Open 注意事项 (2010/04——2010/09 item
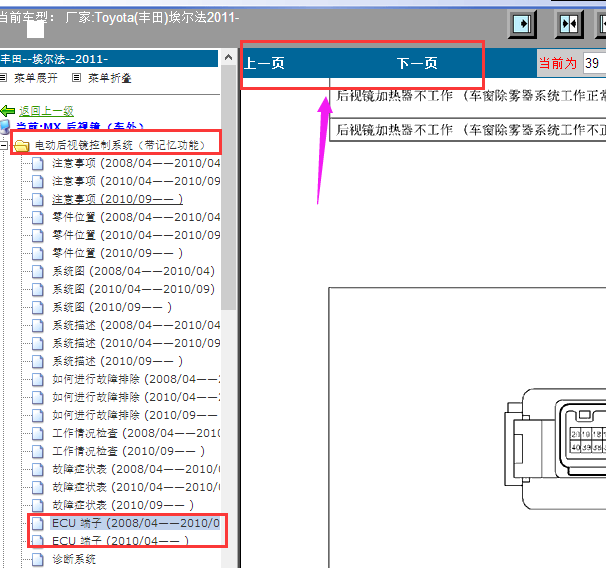This screenshot has height=568, width=606. [x=136, y=181]
